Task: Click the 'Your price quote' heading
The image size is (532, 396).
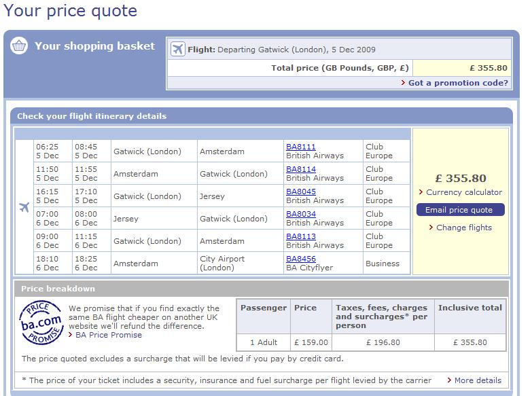Action: 70,11
